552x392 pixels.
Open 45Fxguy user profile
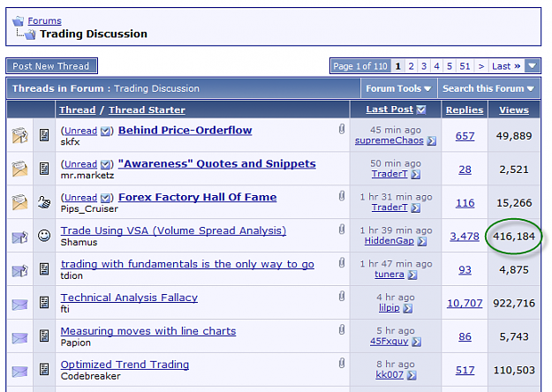(389, 342)
